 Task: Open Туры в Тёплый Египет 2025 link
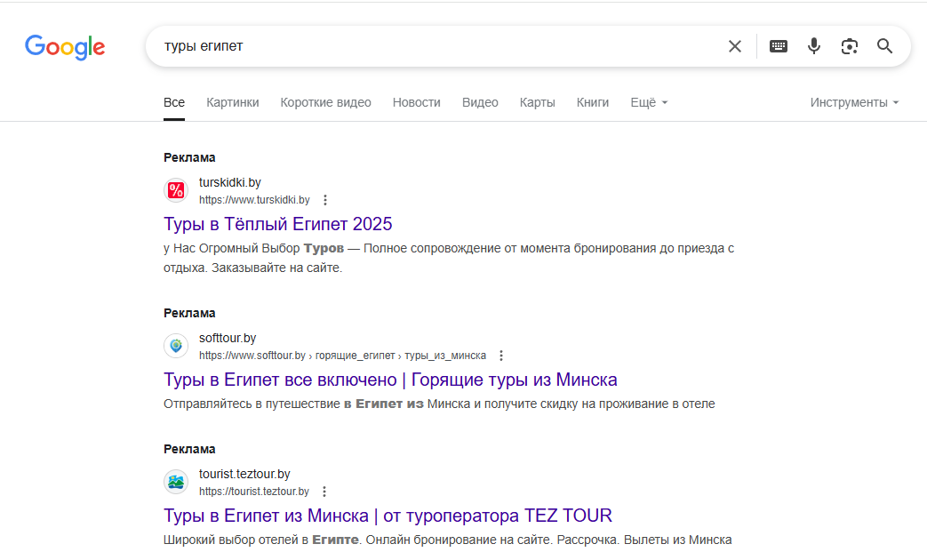(x=278, y=224)
